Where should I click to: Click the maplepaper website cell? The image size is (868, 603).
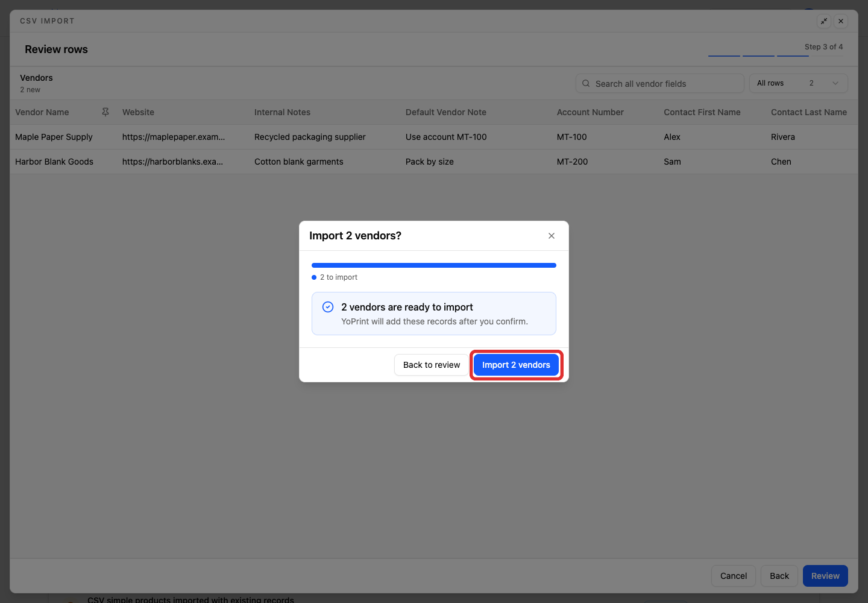pyautogui.click(x=174, y=137)
